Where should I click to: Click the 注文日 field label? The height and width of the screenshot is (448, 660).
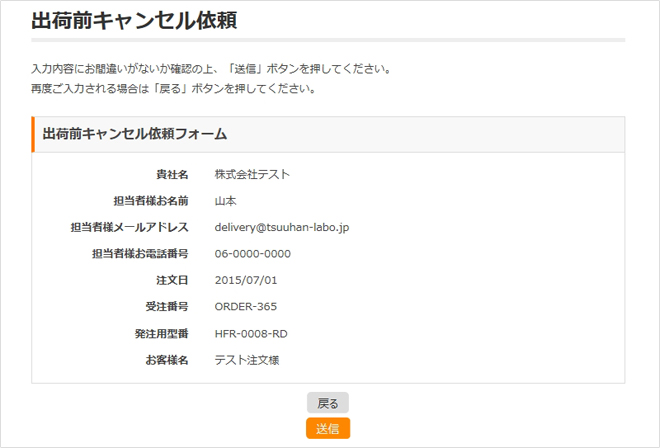pos(172,280)
